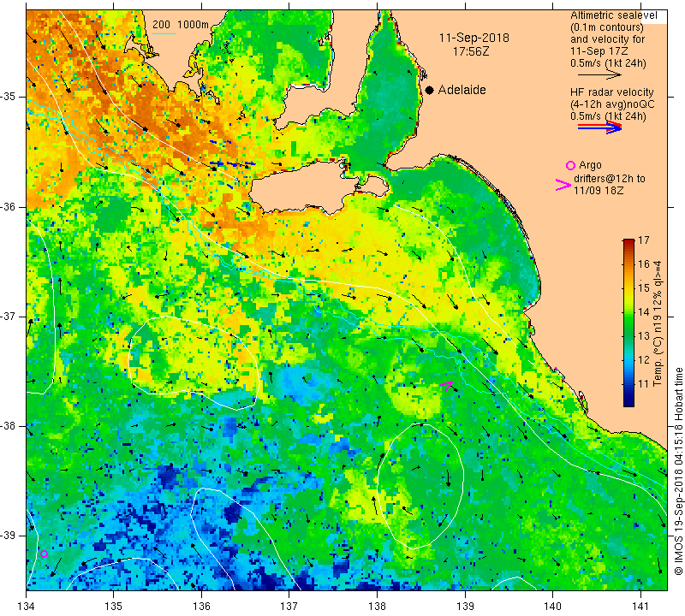Click the -36 latitude axis label
The image size is (685, 616).
coord(11,206)
